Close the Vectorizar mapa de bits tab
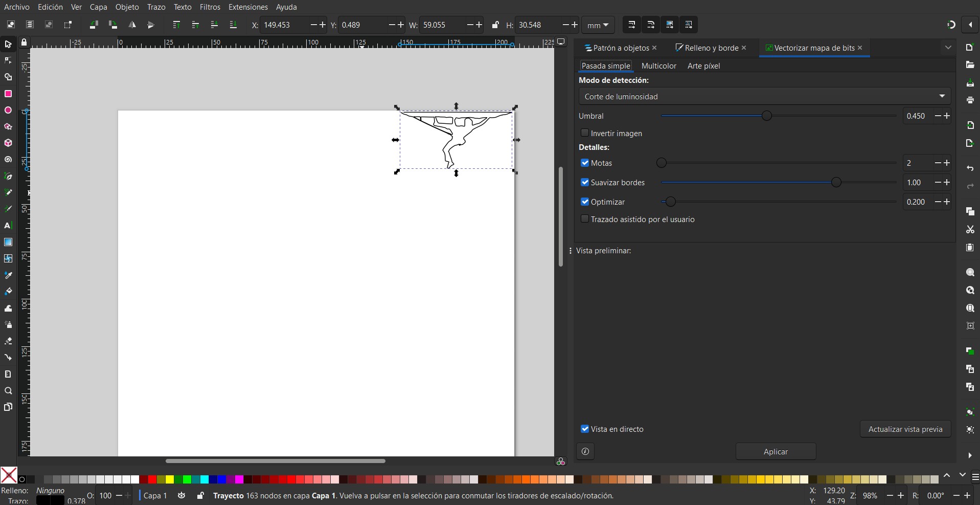The image size is (980, 505). coord(860,48)
